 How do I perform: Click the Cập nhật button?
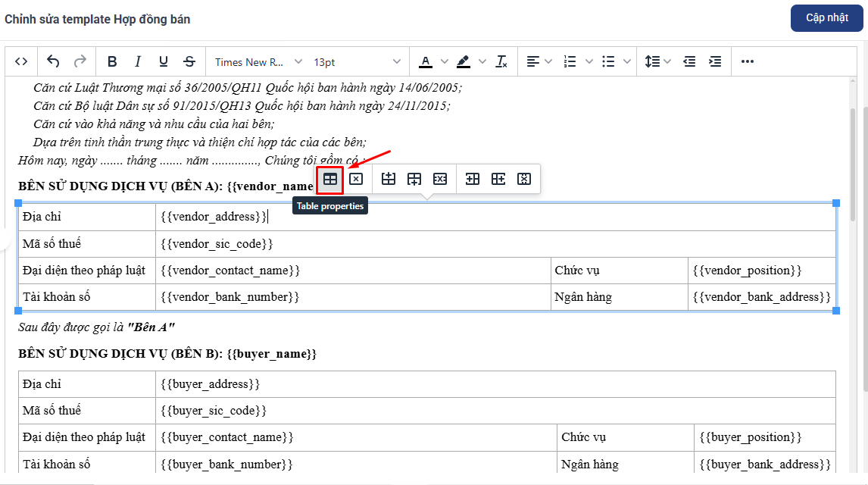826,17
